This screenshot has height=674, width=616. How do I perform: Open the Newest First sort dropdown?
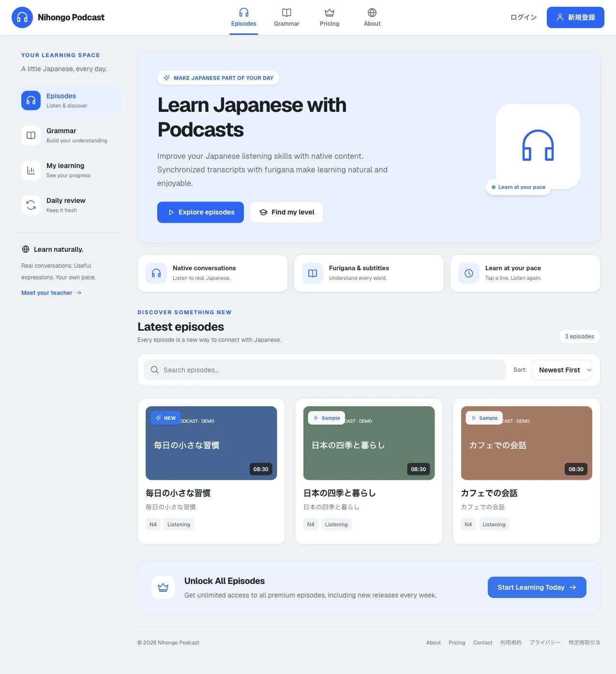coord(561,370)
